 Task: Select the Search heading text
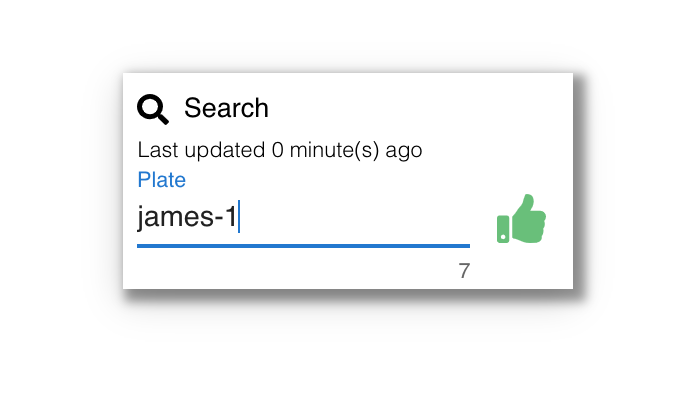tap(226, 108)
